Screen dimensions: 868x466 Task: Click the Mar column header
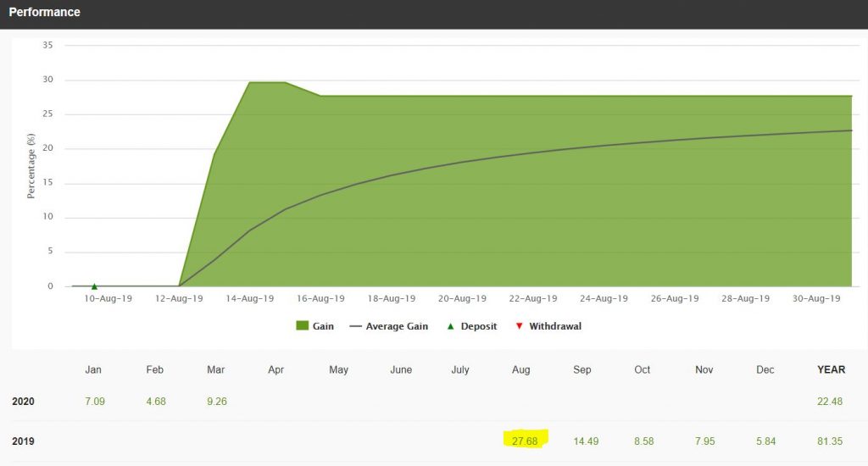(215, 369)
